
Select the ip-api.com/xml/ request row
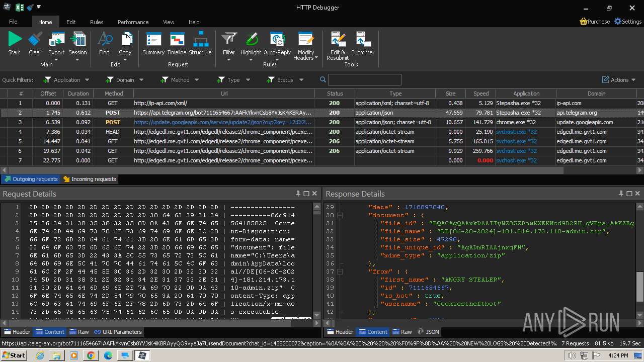point(322,103)
